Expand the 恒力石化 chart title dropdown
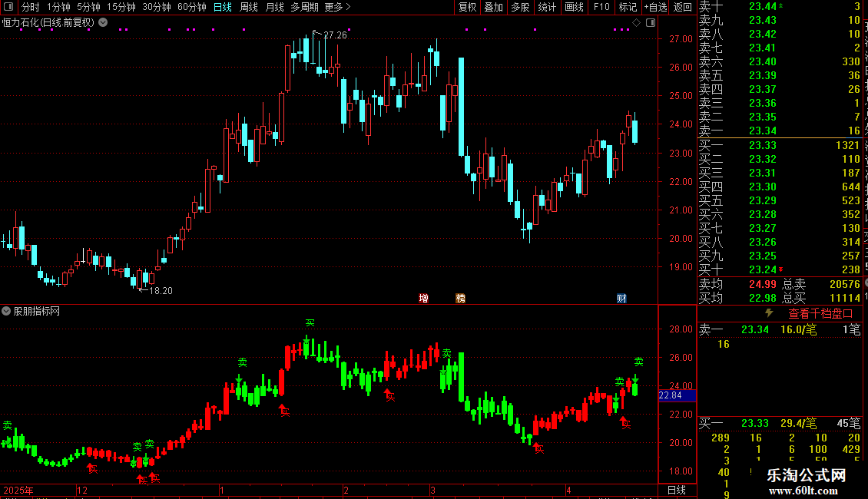Viewport: 868px width, 499px height. click(103, 23)
